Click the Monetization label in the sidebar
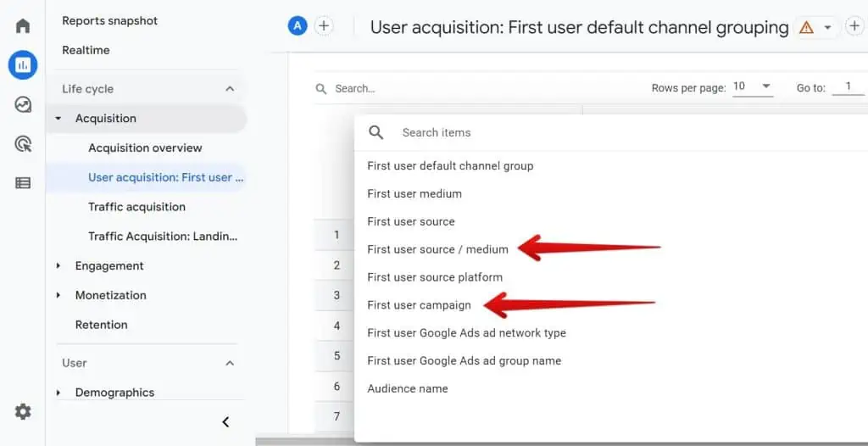Screen dimensions: 868x446 111,295
